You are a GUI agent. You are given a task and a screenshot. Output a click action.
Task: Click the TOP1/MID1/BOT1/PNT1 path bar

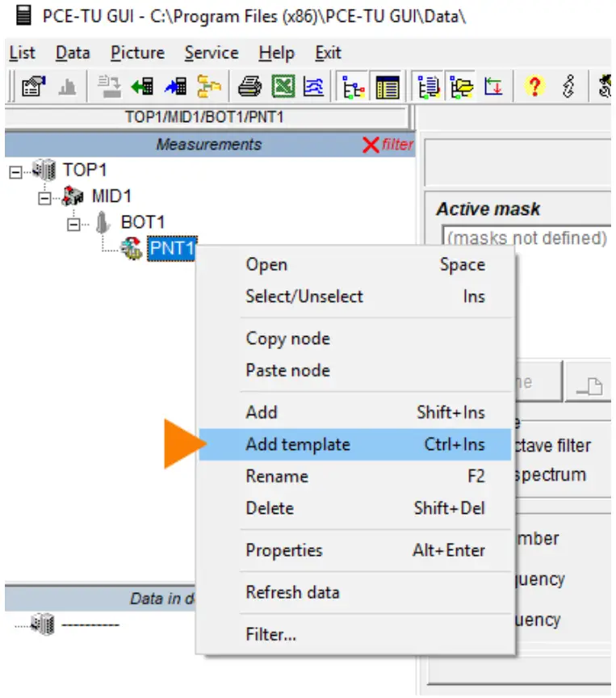point(207,117)
